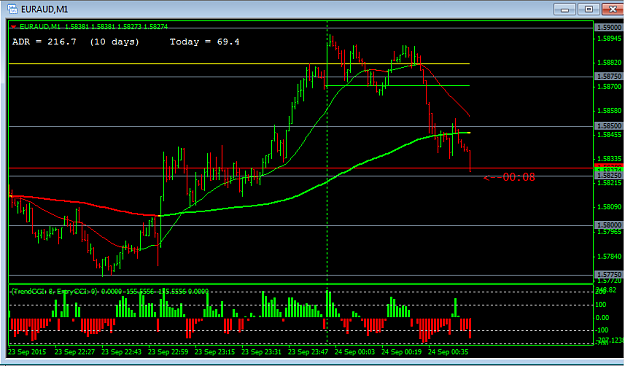The image size is (625, 366).
Task: Click the 1.57840 price scale value
Action: coord(609,256)
